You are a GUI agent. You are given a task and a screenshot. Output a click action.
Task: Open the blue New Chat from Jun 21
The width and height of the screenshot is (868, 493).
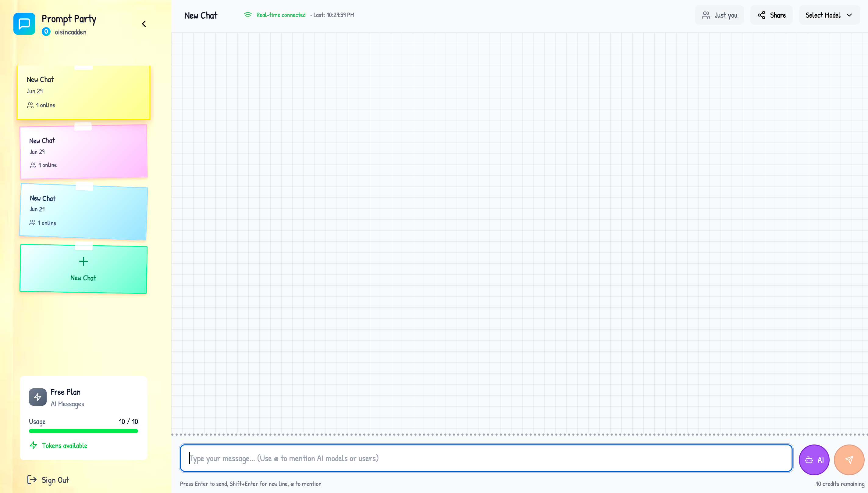pyautogui.click(x=83, y=212)
